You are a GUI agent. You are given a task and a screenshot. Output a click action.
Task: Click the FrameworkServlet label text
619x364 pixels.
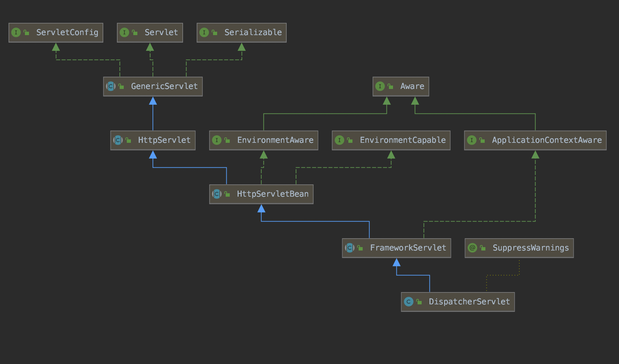pos(408,248)
